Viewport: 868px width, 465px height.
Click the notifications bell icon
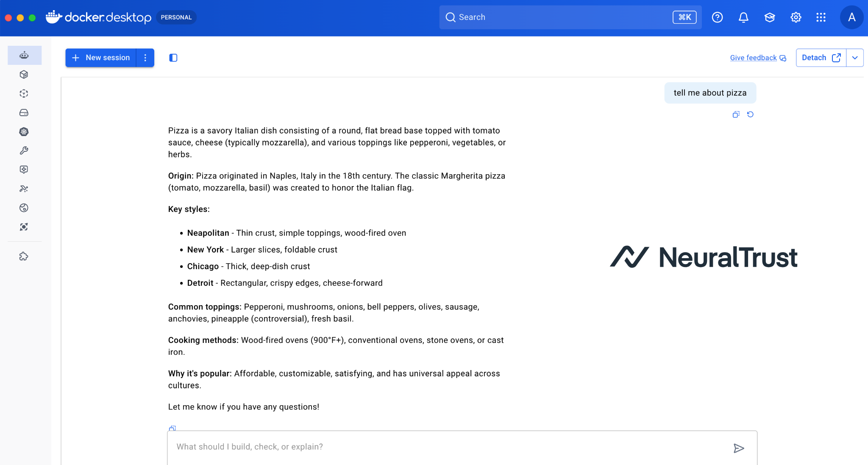743,17
